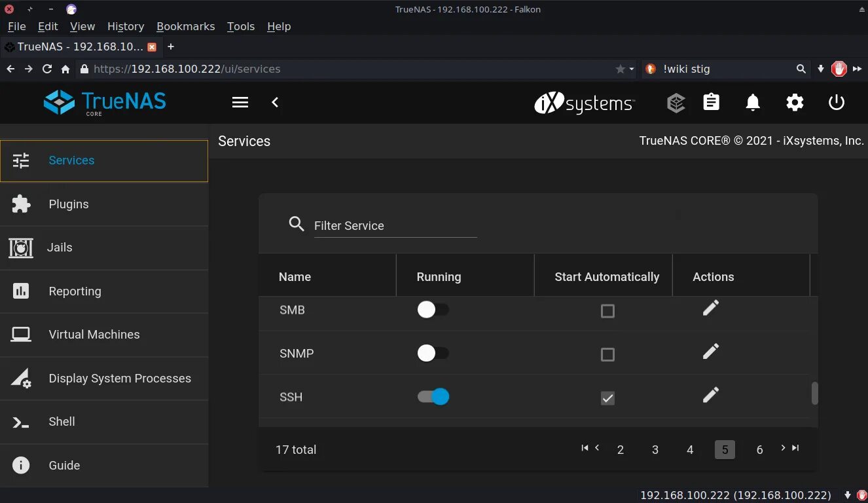The height and width of the screenshot is (503, 868).
Task: Open the task manager clipboard icon
Action: (711, 102)
